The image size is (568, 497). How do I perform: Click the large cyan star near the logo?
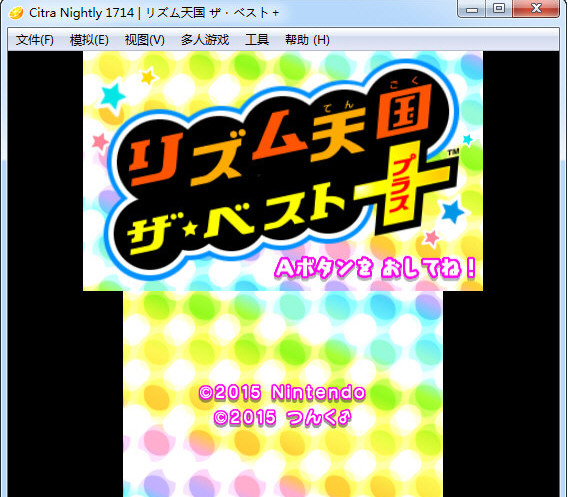[113, 96]
